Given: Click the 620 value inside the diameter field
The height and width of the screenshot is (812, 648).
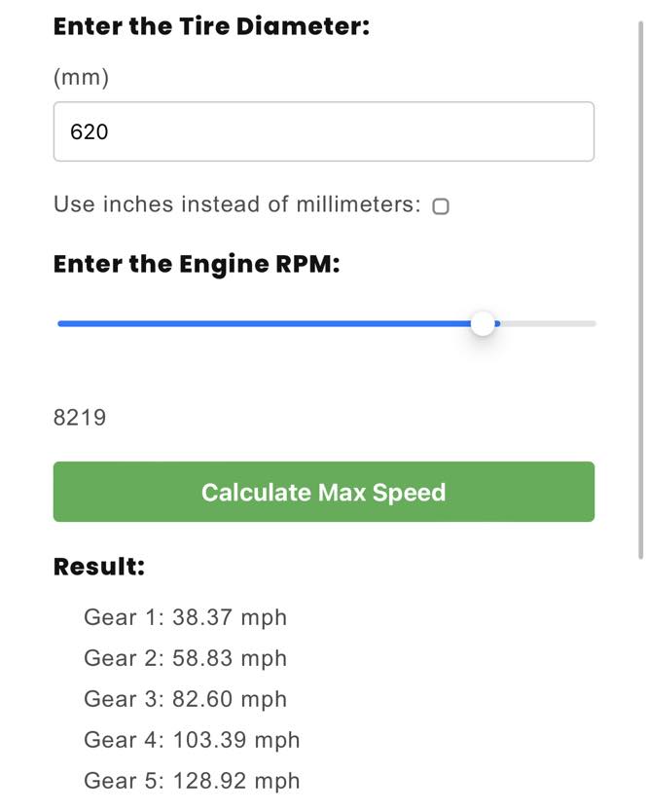Looking at the screenshot, I should [89, 131].
